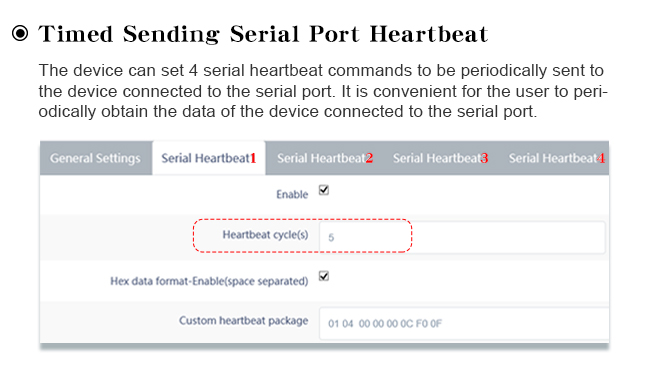This screenshot has width=650, height=366.
Task: Click the description paragraph about heartbeat commands
Action: pos(323,91)
